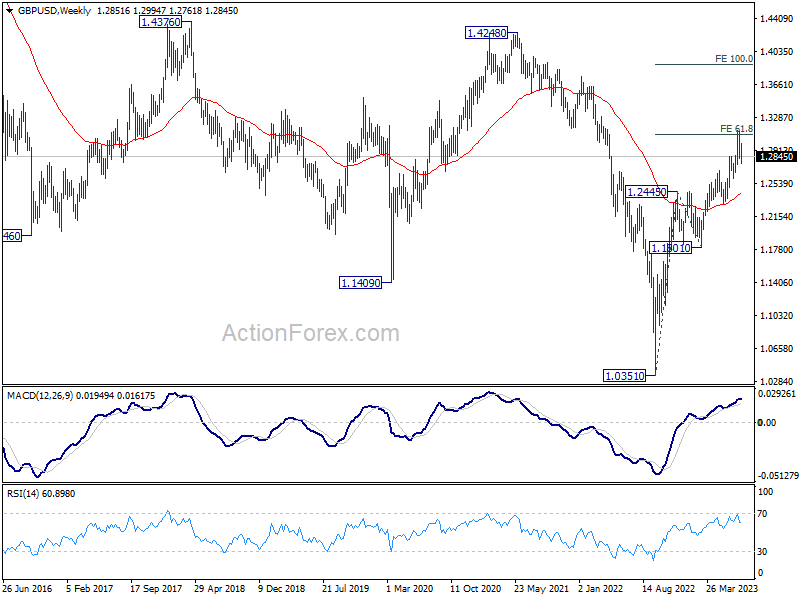Viewport: 800px width, 600px height.
Task: Click the 26 Mar 2023 date label
Action: pyautogui.click(x=732, y=589)
